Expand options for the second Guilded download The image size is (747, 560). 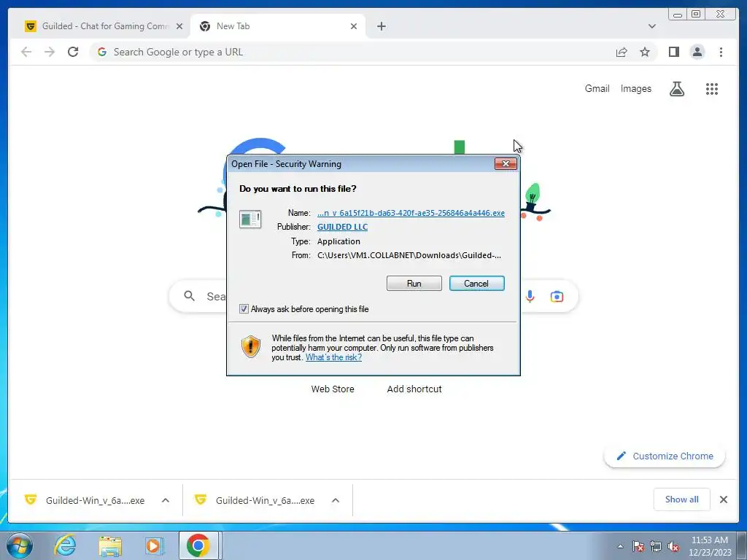tap(336, 500)
